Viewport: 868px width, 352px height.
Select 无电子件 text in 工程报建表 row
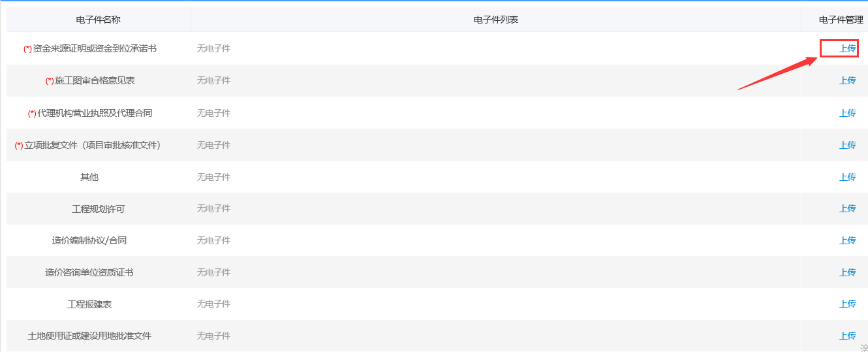tap(213, 304)
